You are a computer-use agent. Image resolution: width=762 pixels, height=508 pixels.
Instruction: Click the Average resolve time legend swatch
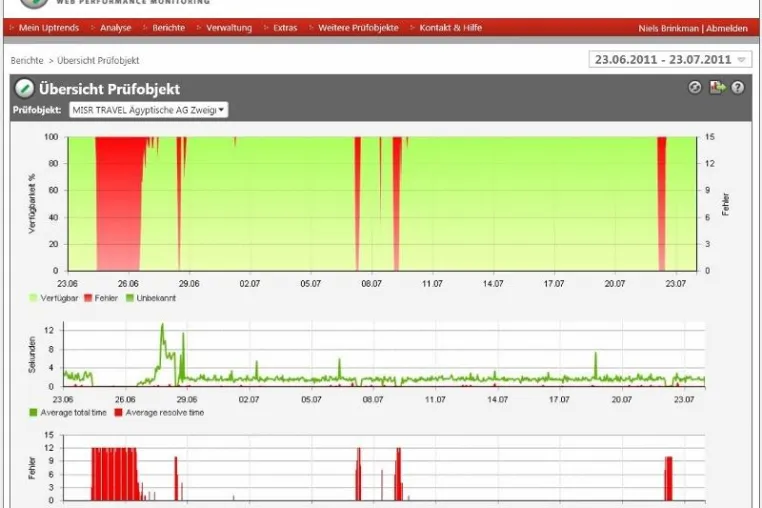(x=118, y=413)
